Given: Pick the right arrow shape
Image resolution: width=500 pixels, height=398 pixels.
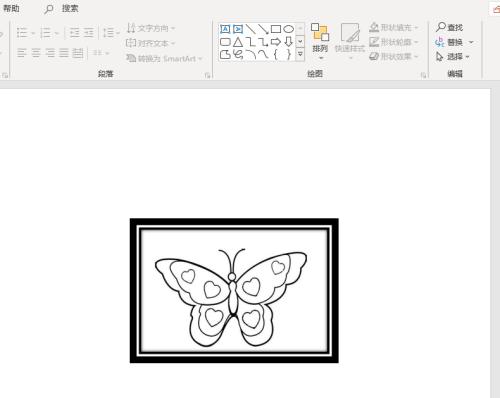Looking at the screenshot, I should coord(276,42).
